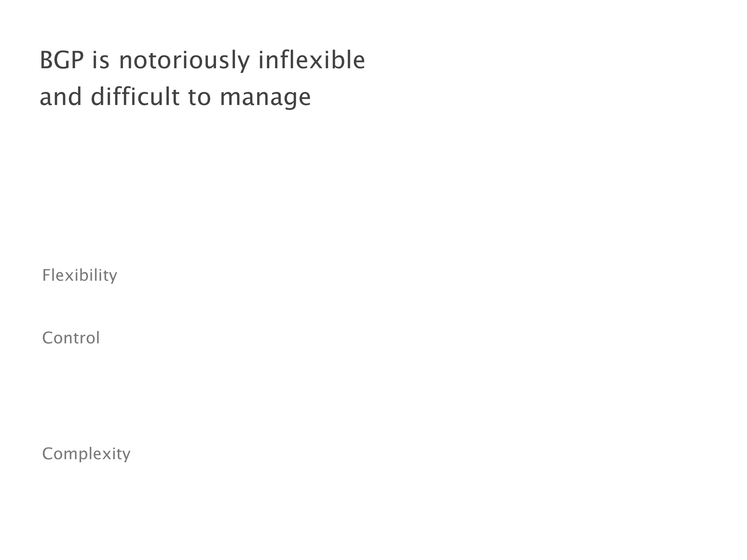Screen dimensions: 747x560
Task: Click the word "is" in the title
Action: (x=101, y=60)
